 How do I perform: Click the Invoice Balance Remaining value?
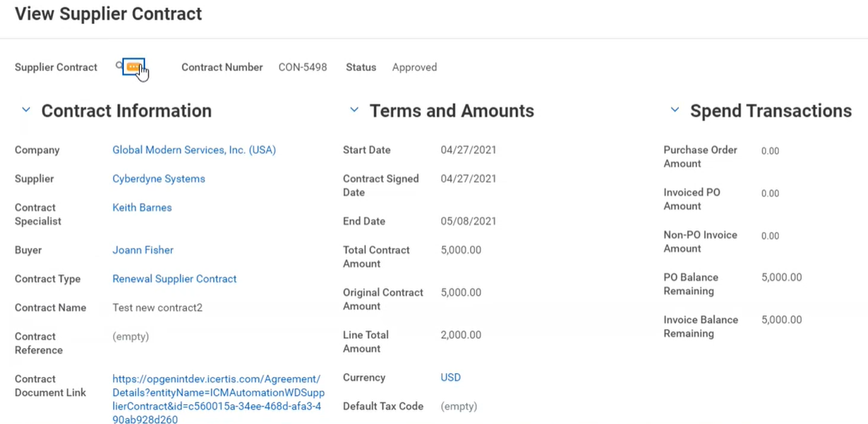781,320
